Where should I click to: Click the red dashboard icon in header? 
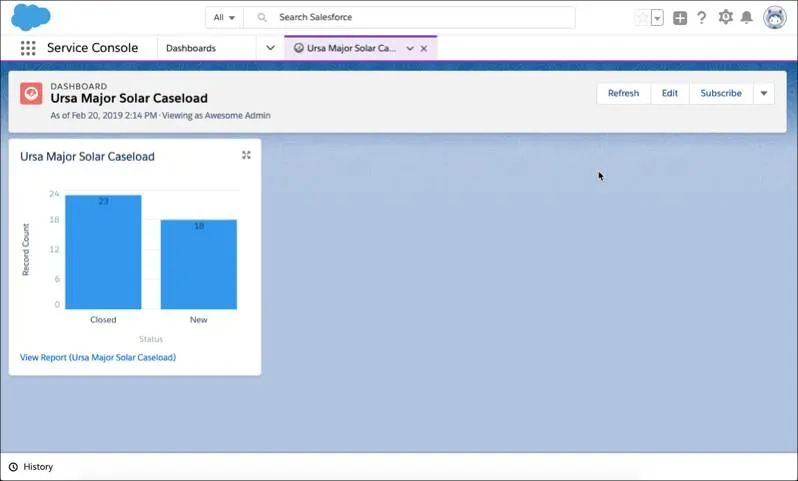pyautogui.click(x=31, y=94)
